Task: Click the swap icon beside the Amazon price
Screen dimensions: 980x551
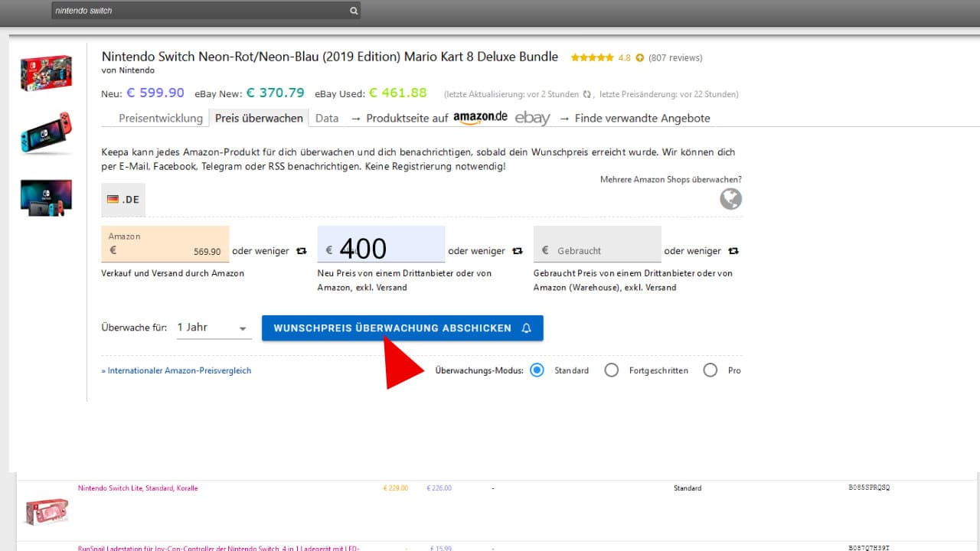Action: (301, 251)
